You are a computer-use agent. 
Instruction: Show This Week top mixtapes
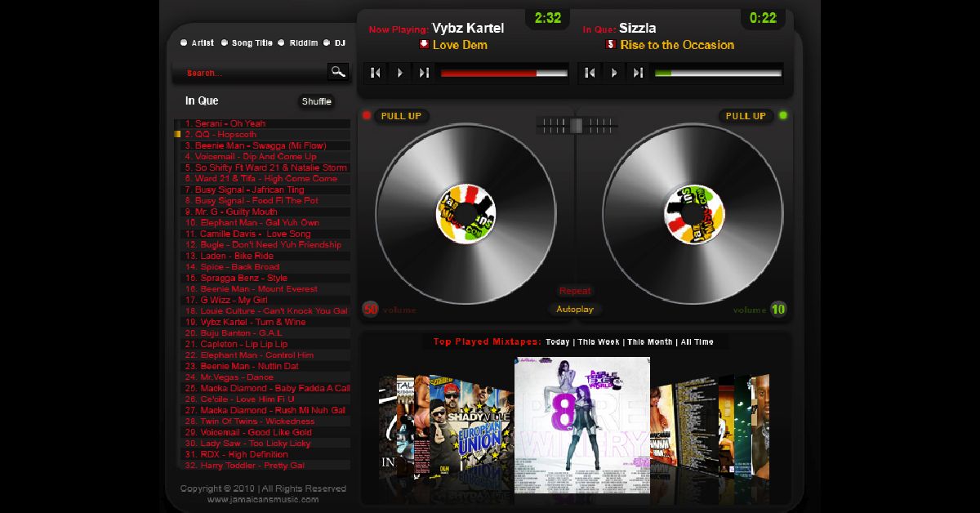(x=598, y=342)
